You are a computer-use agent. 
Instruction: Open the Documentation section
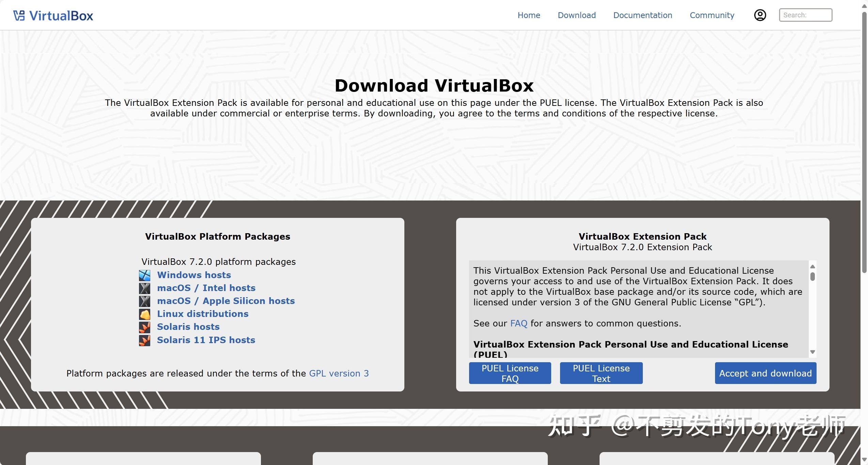pyautogui.click(x=642, y=15)
